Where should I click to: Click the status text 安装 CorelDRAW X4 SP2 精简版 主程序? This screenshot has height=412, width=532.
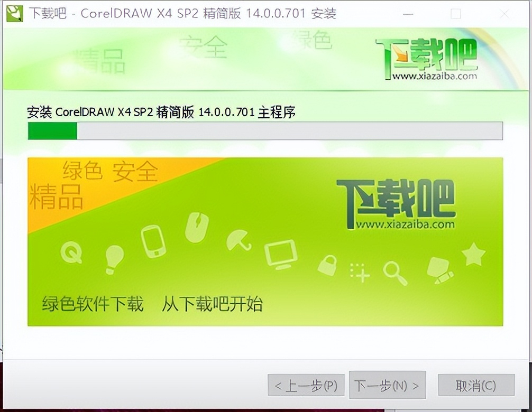point(161,112)
